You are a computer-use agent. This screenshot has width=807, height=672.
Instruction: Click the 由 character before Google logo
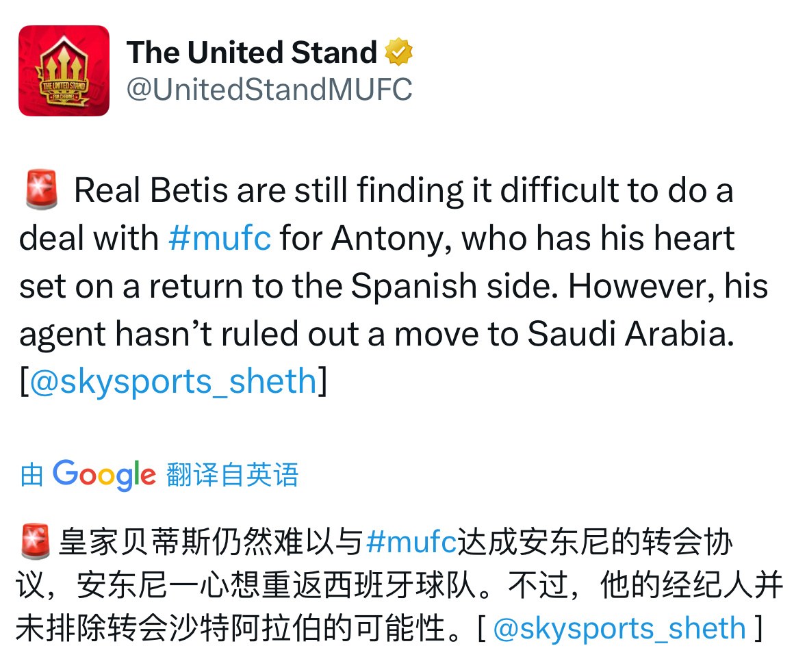(31, 474)
